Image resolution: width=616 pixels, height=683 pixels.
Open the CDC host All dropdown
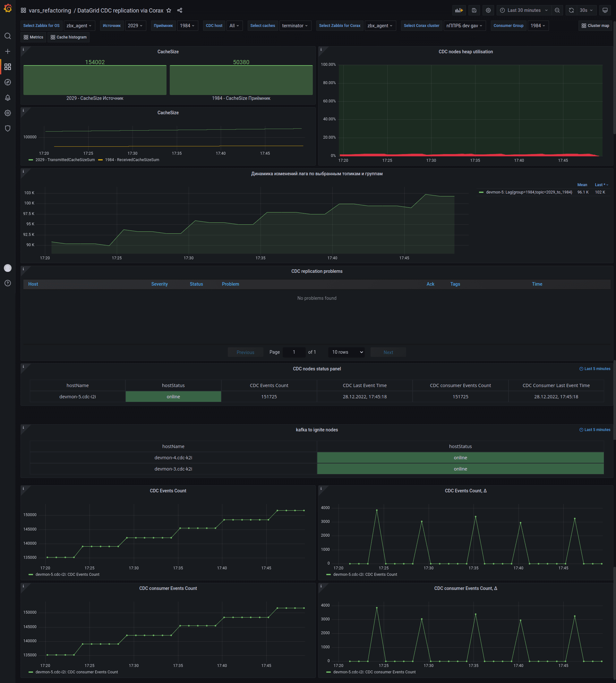[234, 26]
